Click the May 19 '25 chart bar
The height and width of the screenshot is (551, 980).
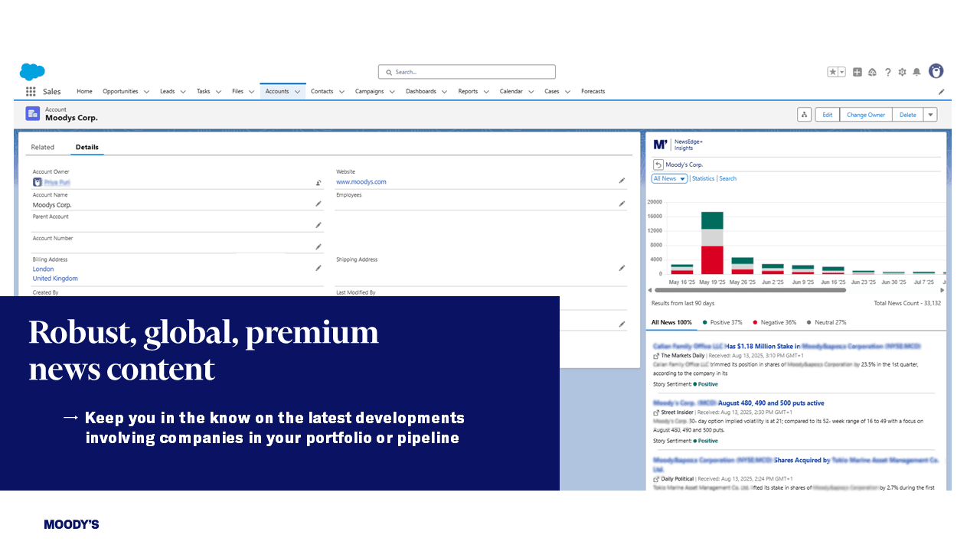click(712, 243)
